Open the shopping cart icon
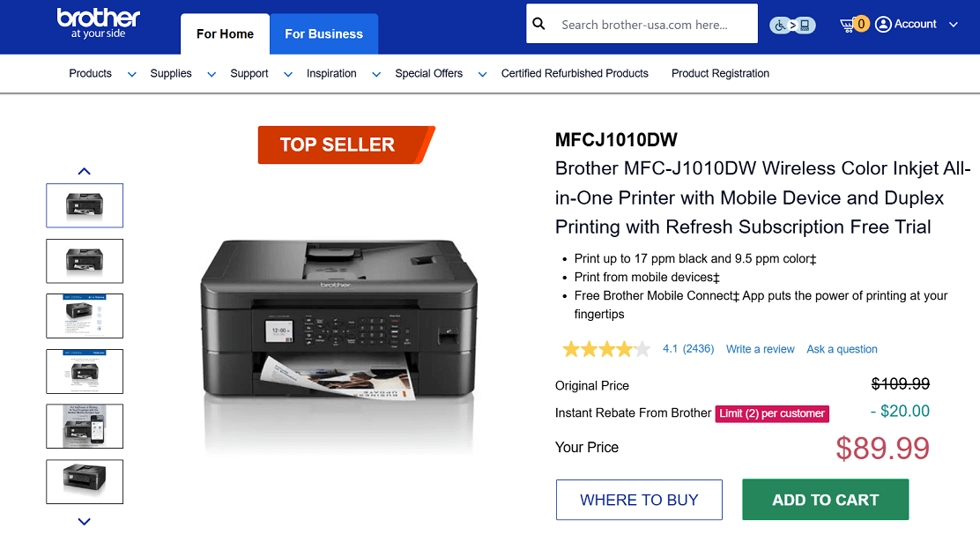Image resolution: width=980 pixels, height=535 pixels. [852, 25]
